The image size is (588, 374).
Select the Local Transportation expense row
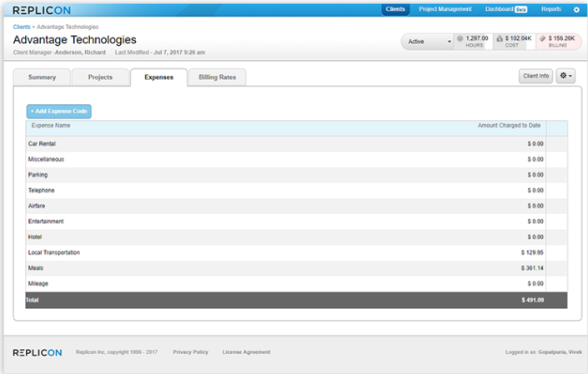pos(296,252)
